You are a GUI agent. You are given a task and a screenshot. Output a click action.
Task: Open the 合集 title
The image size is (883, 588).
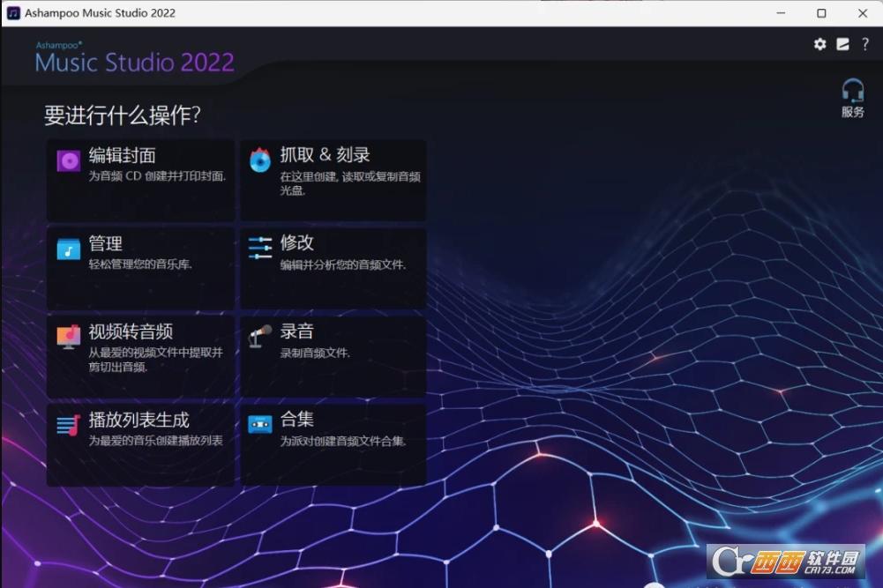click(x=296, y=419)
